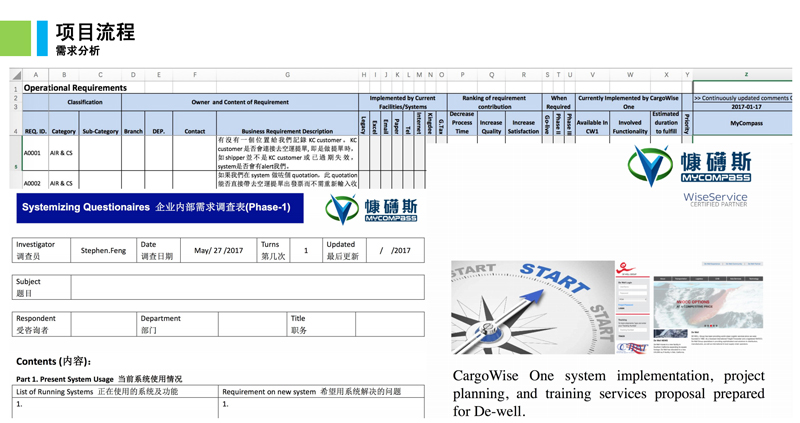
Task: Click the Turns value '1' field
Action: click(306, 251)
